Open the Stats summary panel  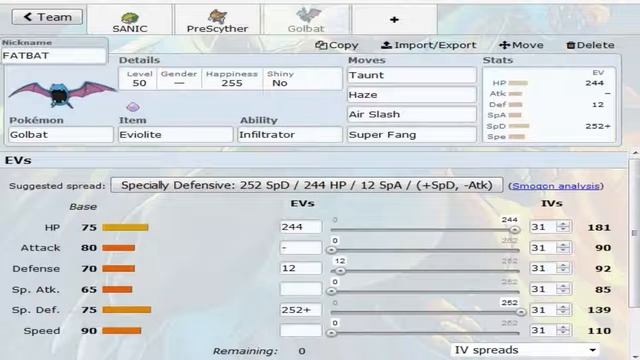point(549,105)
